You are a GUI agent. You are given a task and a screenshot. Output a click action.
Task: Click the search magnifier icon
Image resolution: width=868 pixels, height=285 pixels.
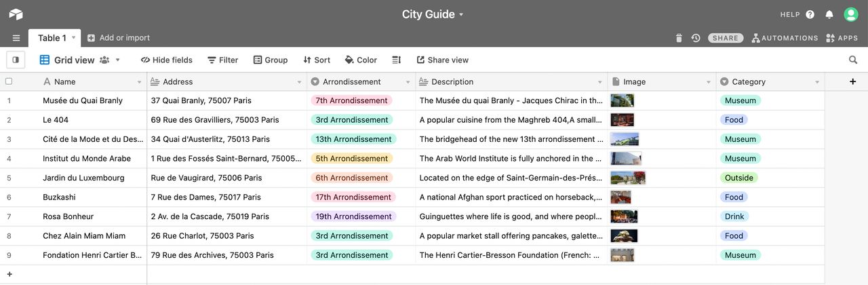tap(853, 60)
